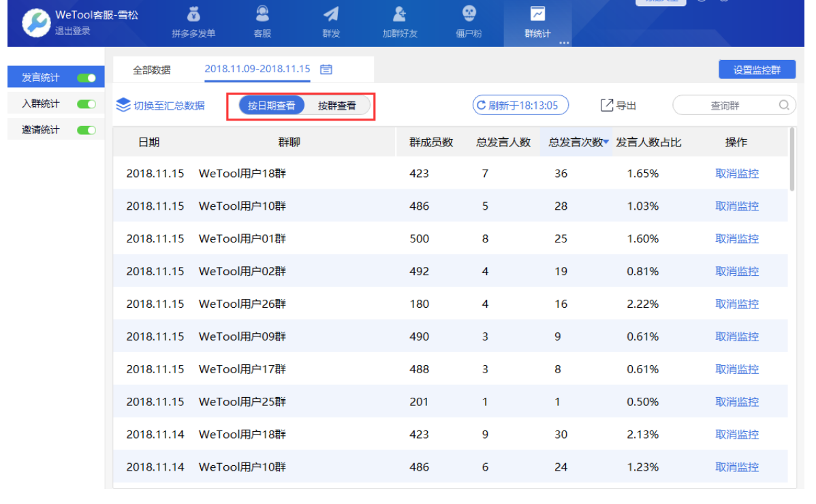Click the 操作 column header
The height and width of the screenshot is (504, 816).
click(736, 142)
